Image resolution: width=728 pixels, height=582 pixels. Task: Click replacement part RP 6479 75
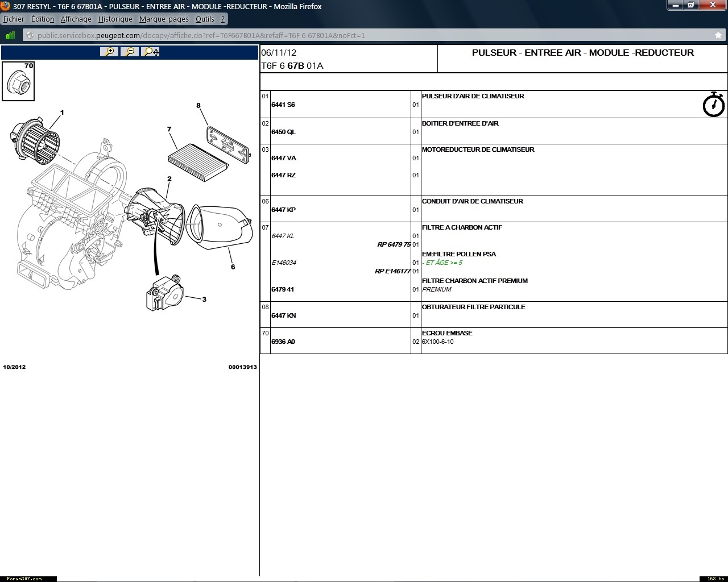[x=394, y=244]
